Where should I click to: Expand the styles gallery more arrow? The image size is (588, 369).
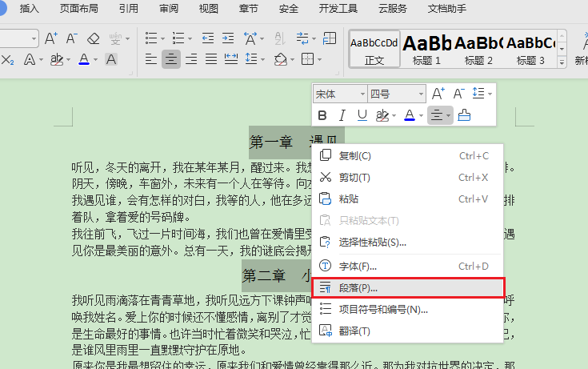click(562, 62)
